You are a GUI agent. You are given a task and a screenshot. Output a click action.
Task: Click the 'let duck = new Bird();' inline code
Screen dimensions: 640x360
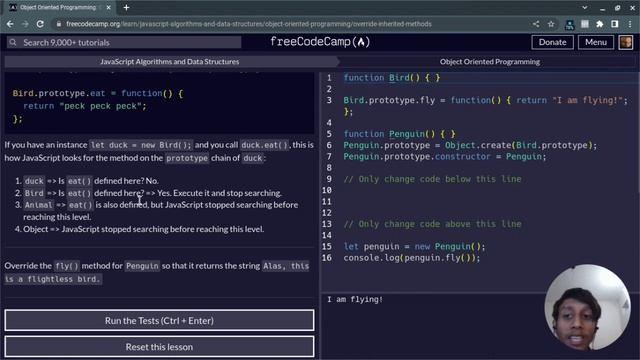pyautogui.click(x=140, y=145)
